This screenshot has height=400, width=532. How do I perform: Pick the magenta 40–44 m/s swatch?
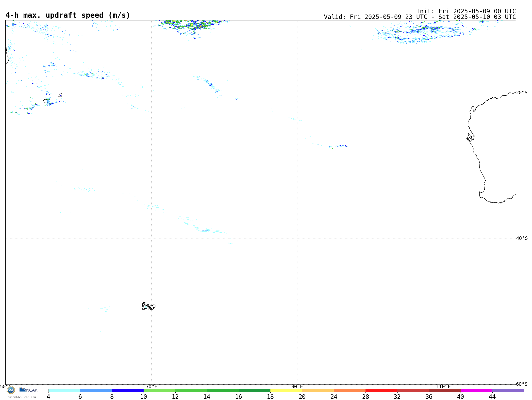click(476, 390)
